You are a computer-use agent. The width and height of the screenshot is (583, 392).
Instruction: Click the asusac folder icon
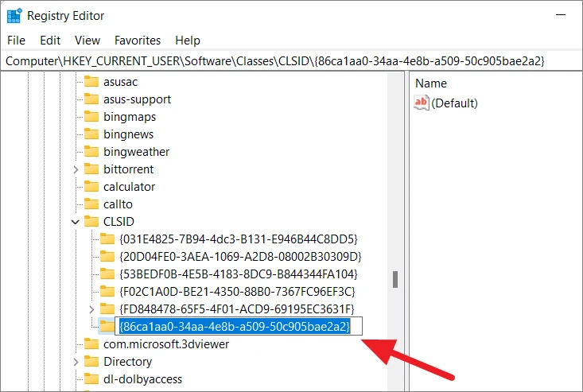pos(91,82)
